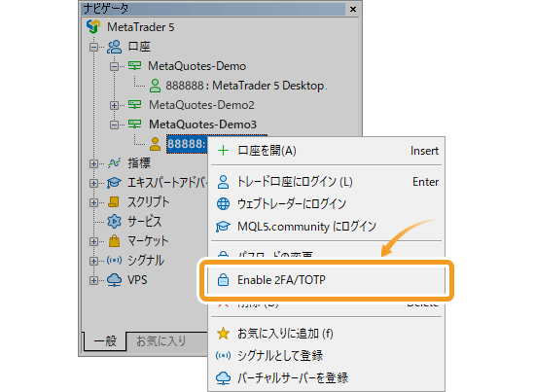Select 888888 : MetaTrader 5 Desktop account
This screenshot has width=535, height=392.
coord(246,86)
